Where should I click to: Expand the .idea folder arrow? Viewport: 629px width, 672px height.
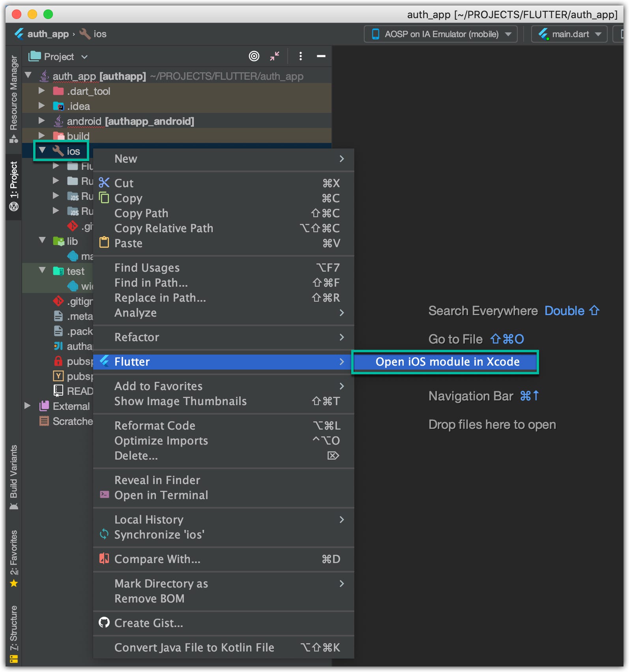(42, 106)
